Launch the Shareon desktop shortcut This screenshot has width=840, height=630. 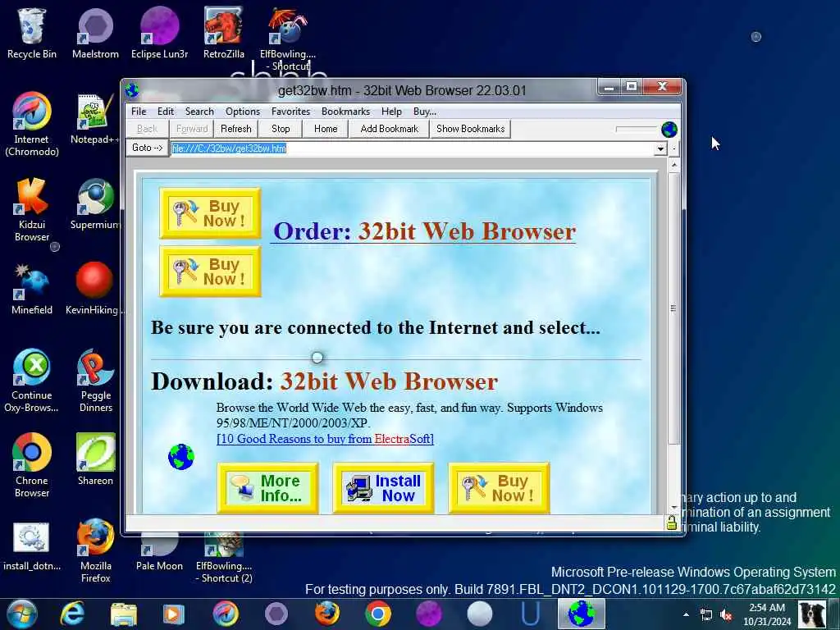click(x=95, y=459)
